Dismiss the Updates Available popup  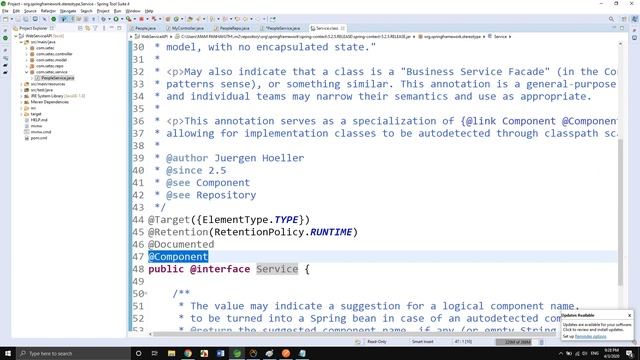[x=629, y=316]
